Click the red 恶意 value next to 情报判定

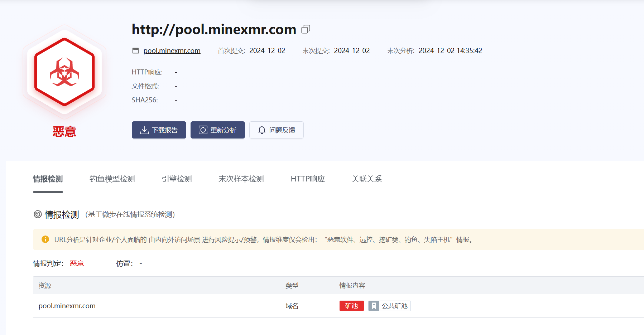point(77,264)
